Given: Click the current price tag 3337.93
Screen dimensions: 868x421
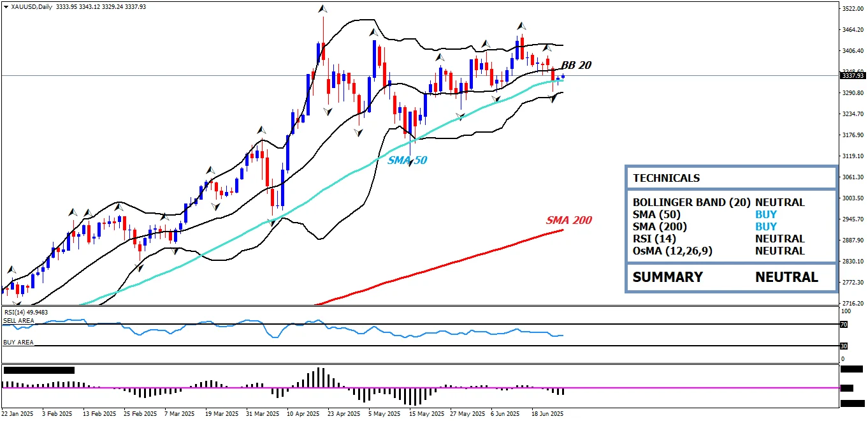Looking at the screenshot, I should pyautogui.click(x=851, y=76).
